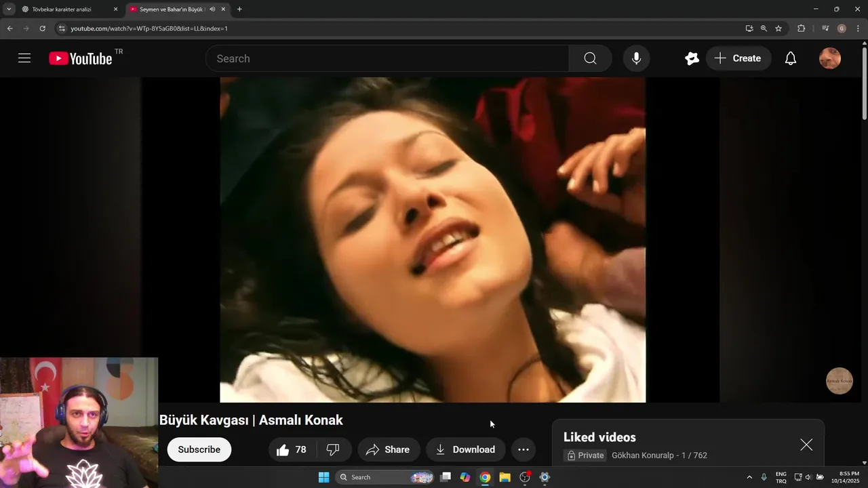868x488 pixels.
Task: Open Task View from taskbar
Action: (446, 477)
